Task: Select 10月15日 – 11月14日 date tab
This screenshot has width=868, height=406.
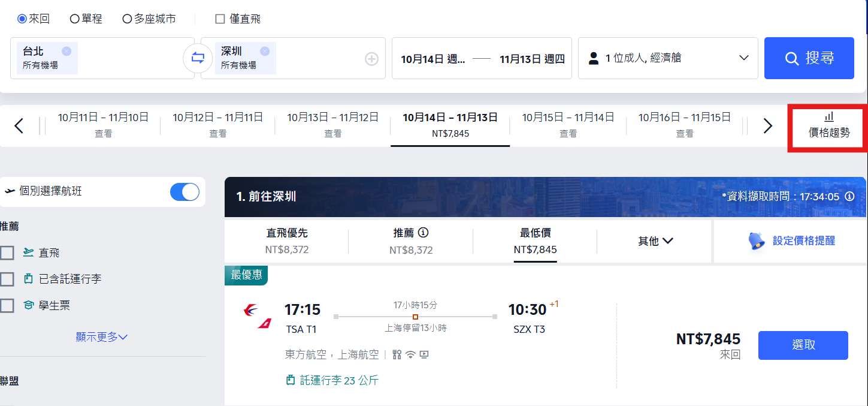Action: (568, 125)
